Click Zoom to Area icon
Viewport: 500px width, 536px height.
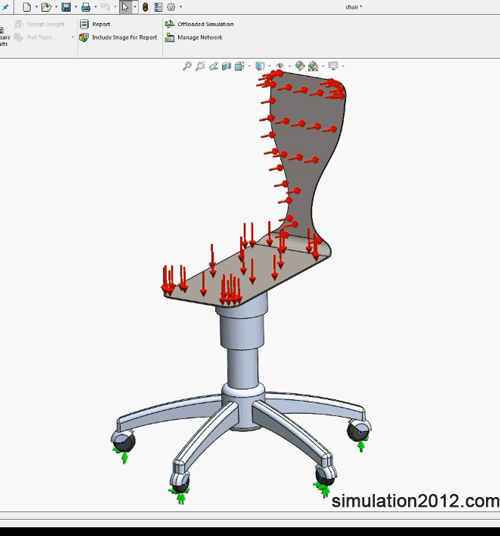pyautogui.click(x=200, y=66)
